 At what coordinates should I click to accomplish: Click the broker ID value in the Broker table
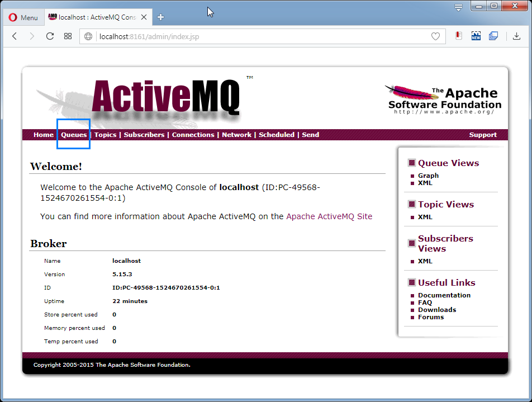(x=166, y=287)
